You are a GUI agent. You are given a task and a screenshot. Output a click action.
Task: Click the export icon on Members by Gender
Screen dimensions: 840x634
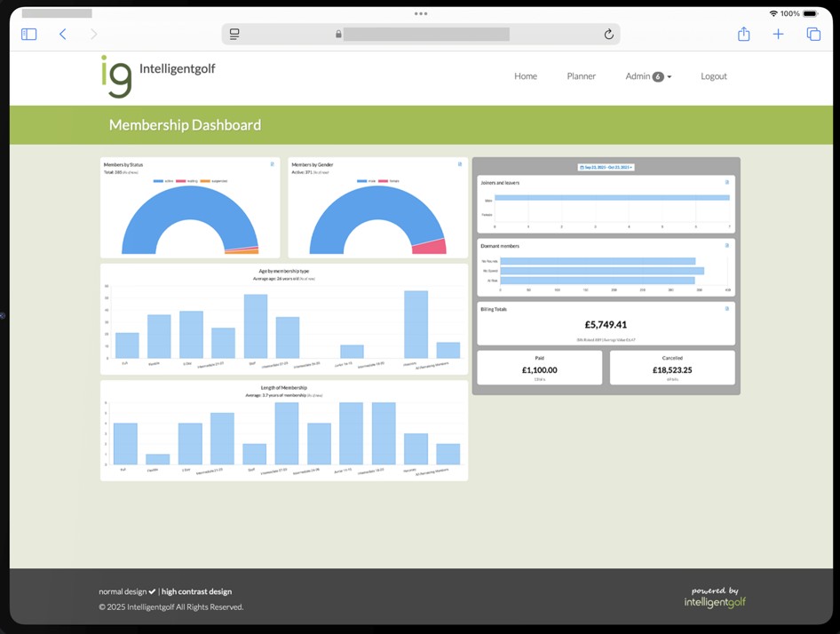(x=459, y=164)
